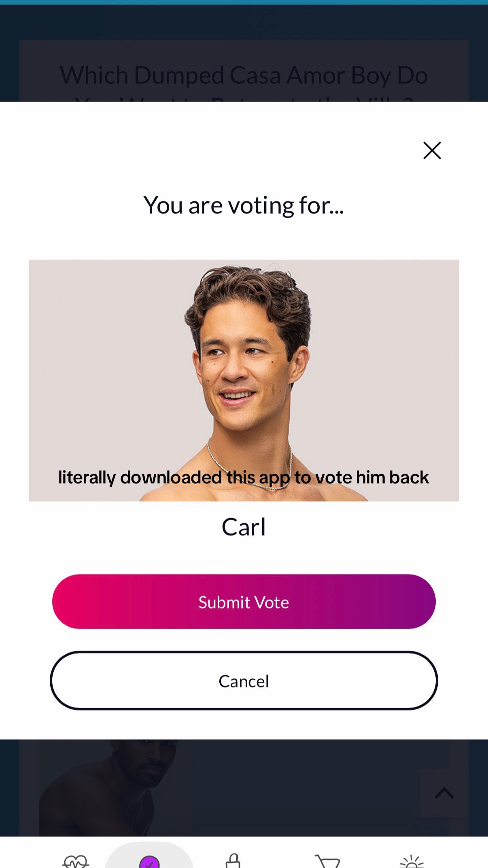Close the voting confirmation dialog
The height and width of the screenshot is (868, 488).
[432, 151]
